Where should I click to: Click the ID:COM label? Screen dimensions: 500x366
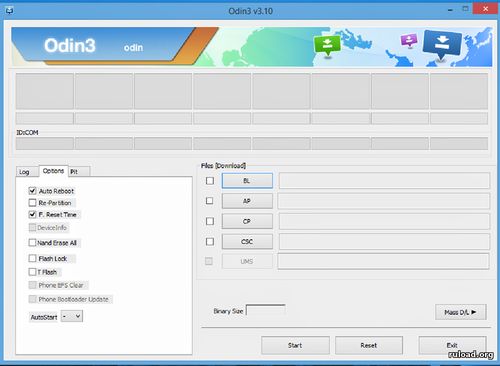point(27,132)
